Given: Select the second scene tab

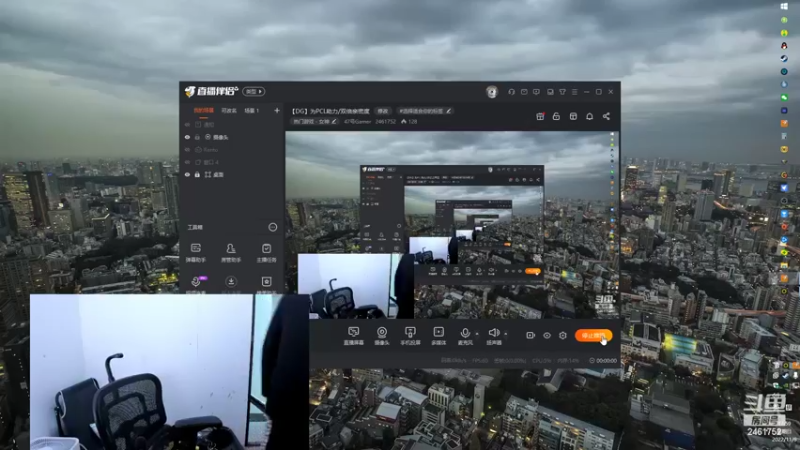Looking at the screenshot, I should click(229, 110).
